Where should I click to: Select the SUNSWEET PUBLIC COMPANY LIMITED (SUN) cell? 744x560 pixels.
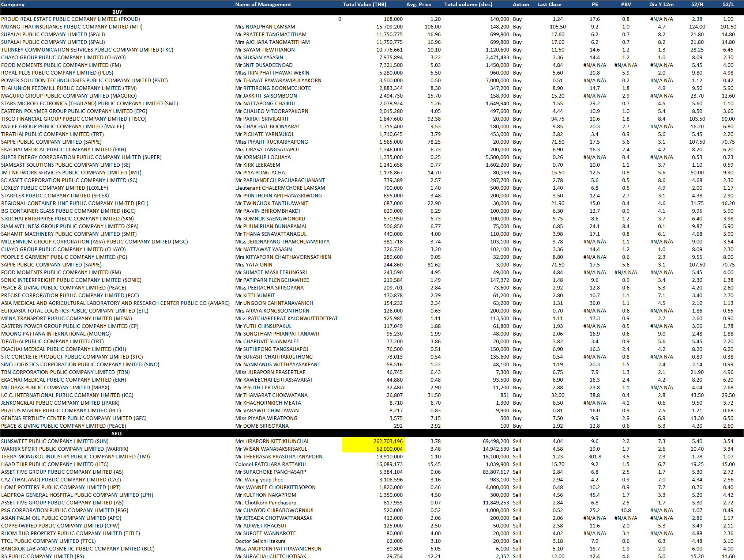point(55,441)
